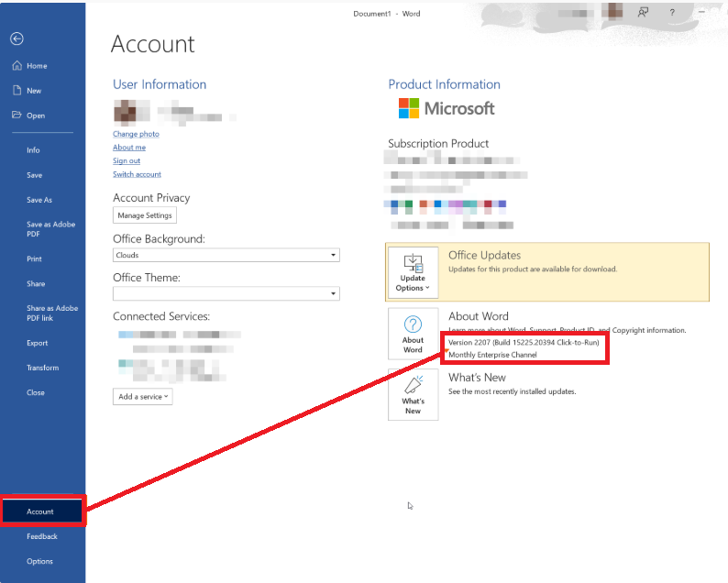Click the Monthly Enterprise Channel text
The image size is (728, 583).
coord(492,355)
